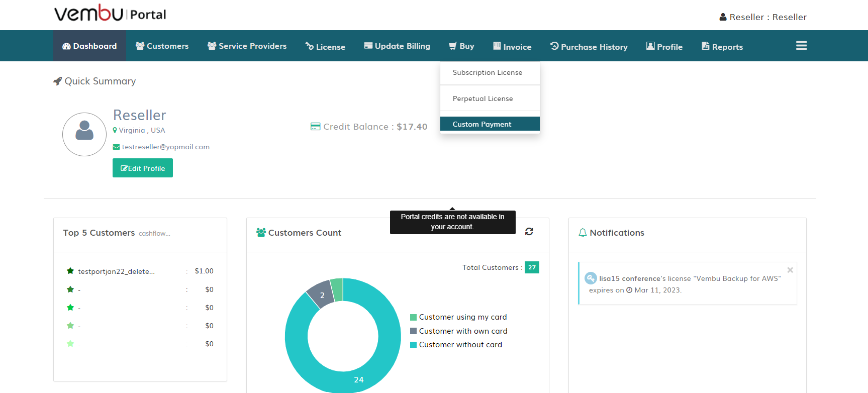This screenshot has height=393, width=868.
Task: Click the $1.00 cashflow value
Action: tap(204, 271)
